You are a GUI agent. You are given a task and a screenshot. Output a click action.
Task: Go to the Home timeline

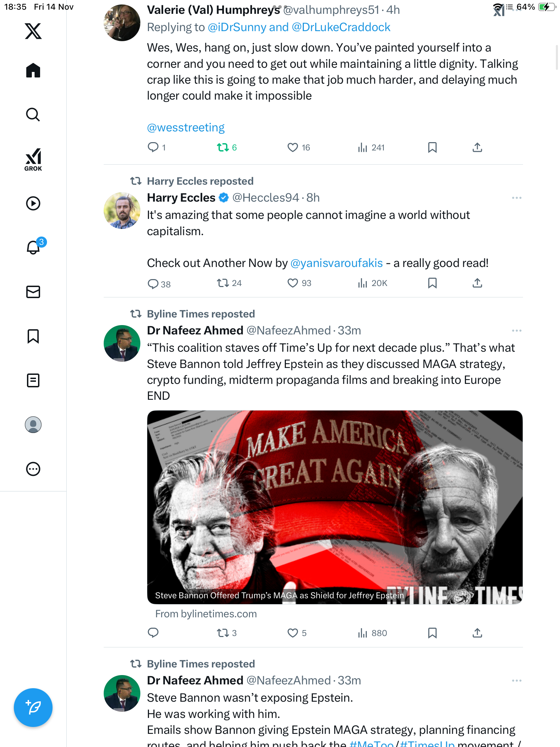tap(33, 71)
